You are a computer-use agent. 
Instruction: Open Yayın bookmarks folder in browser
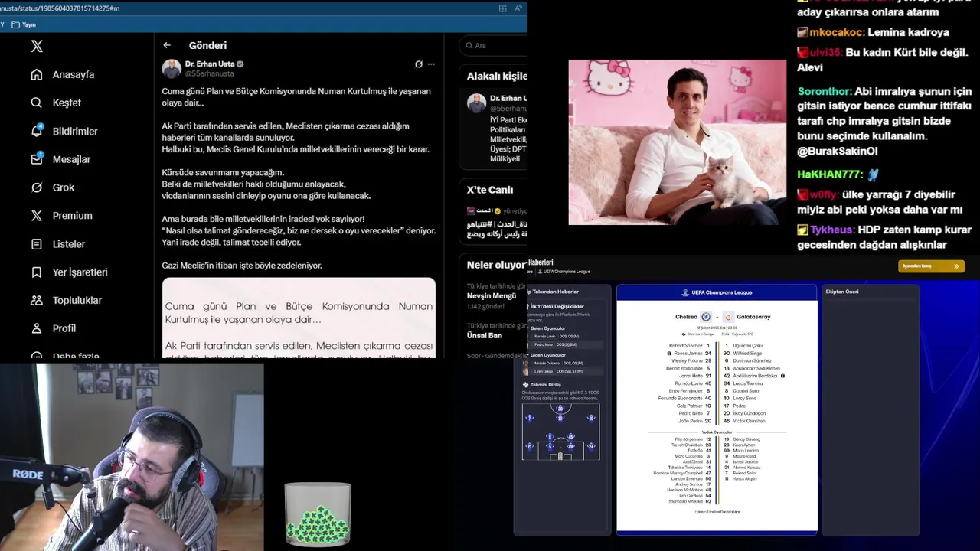pyautogui.click(x=24, y=24)
